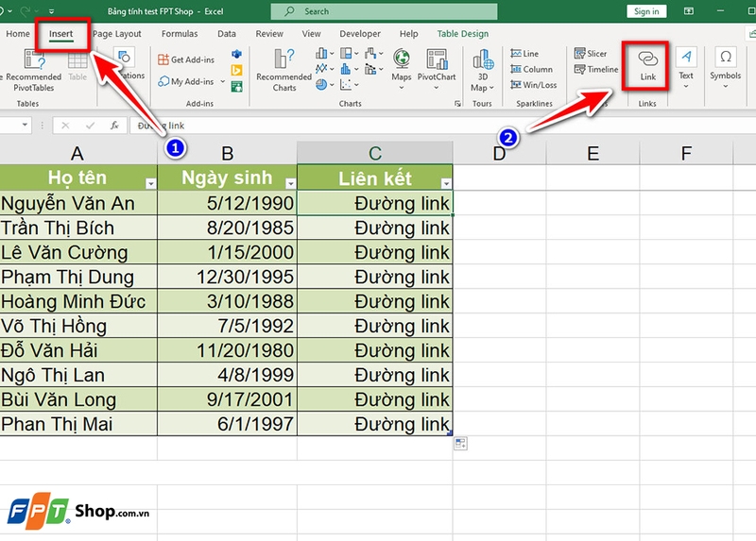Expand the Customize Quick Access Toolbar arrow
Viewport: 756px width, 541px height.
(51, 11)
